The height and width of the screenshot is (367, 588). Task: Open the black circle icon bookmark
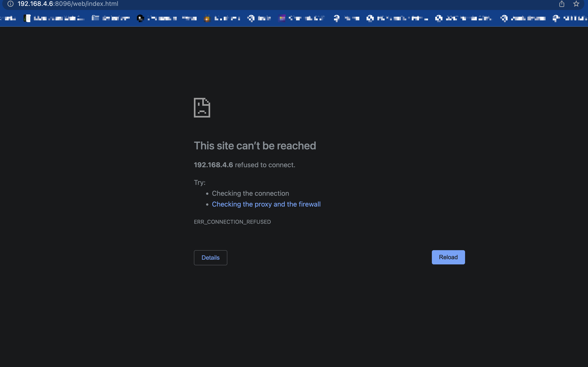pyautogui.click(x=140, y=18)
